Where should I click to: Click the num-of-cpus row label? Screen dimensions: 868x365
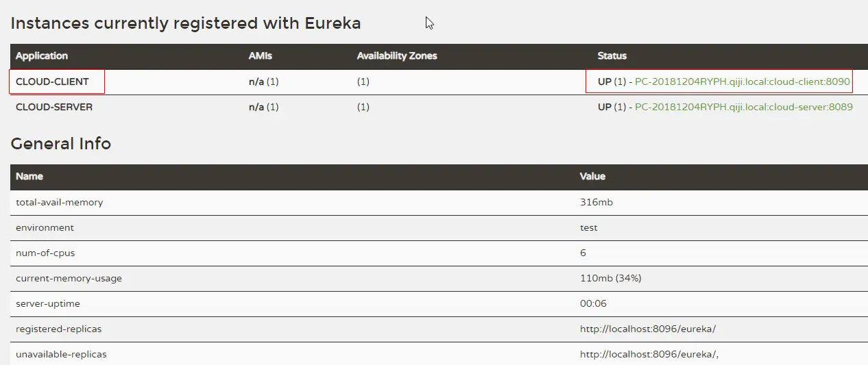(x=45, y=253)
